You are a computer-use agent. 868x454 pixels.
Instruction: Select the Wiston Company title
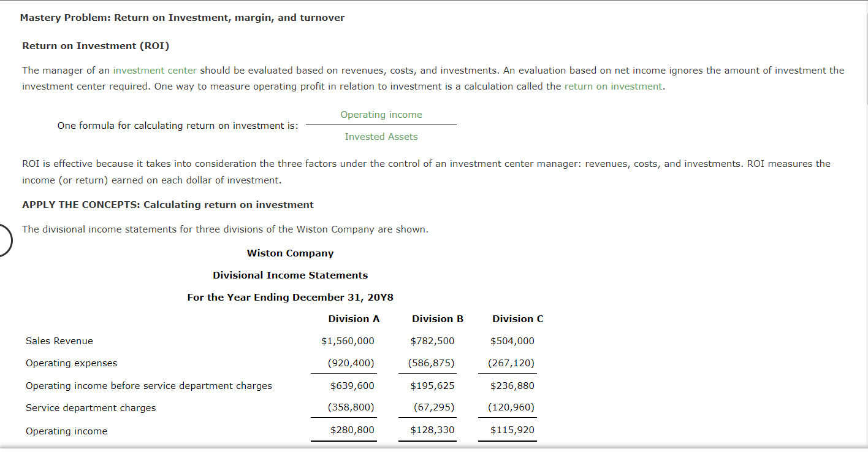click(x=290, y=253)
